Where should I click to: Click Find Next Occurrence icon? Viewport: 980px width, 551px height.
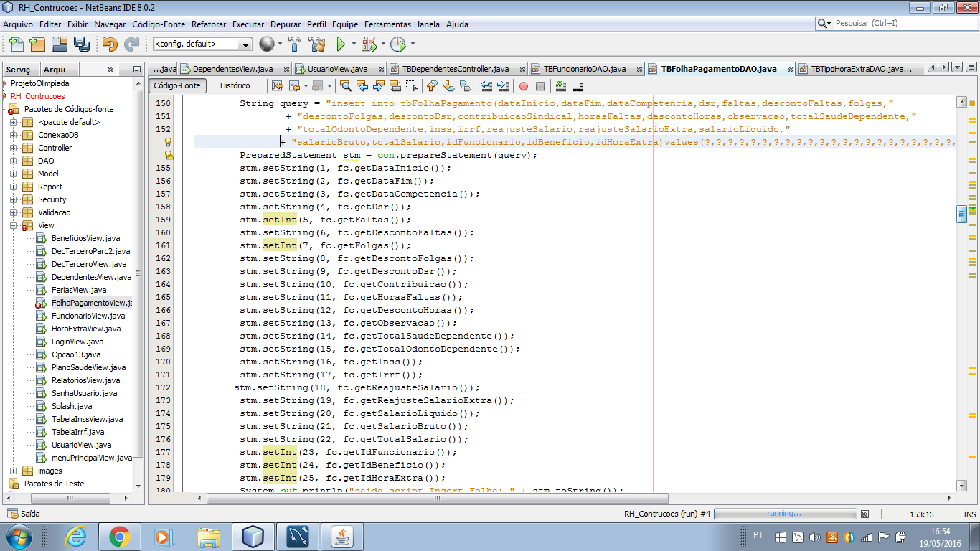(378, 86)
